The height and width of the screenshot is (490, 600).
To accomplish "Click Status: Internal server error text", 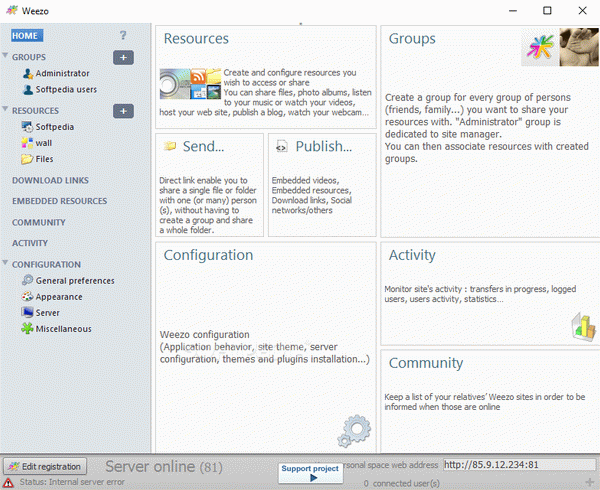I will click(72, 482).
